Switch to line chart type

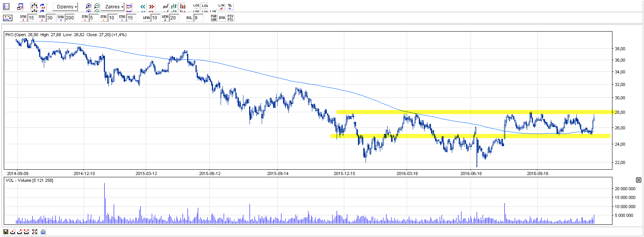[x=165, y=6]
